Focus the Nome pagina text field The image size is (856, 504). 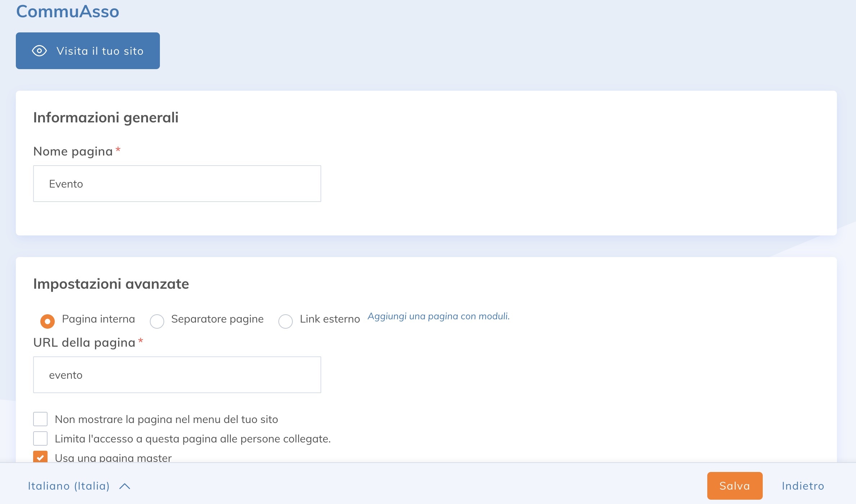[x=177, y=184]
